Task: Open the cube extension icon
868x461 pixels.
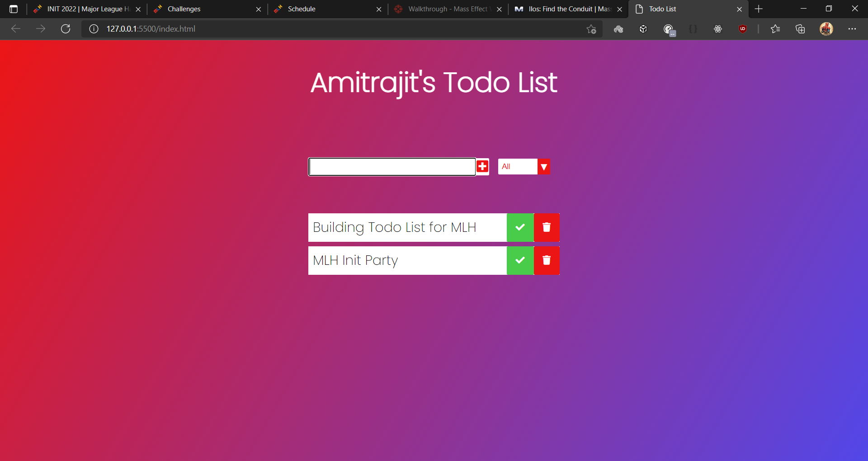Action: pos(643,29)
